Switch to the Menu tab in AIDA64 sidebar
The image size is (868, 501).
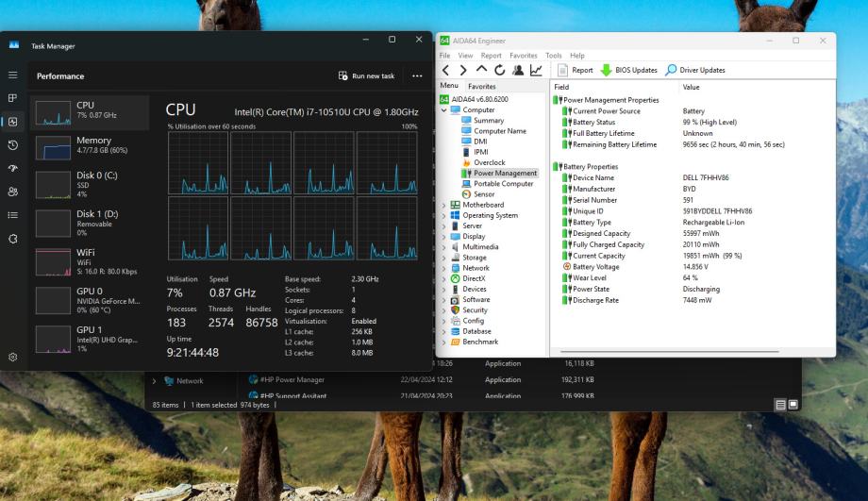(x=449, y=86)
